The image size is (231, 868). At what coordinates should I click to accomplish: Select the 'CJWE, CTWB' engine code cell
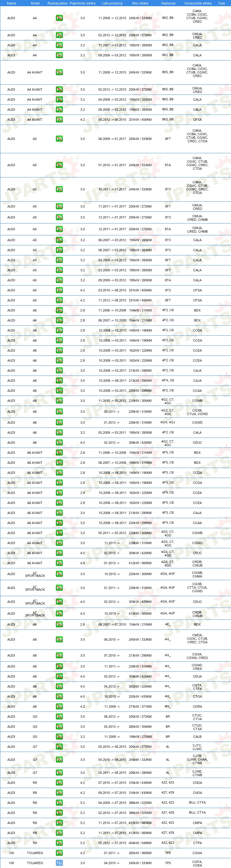[x=197, y=773]
